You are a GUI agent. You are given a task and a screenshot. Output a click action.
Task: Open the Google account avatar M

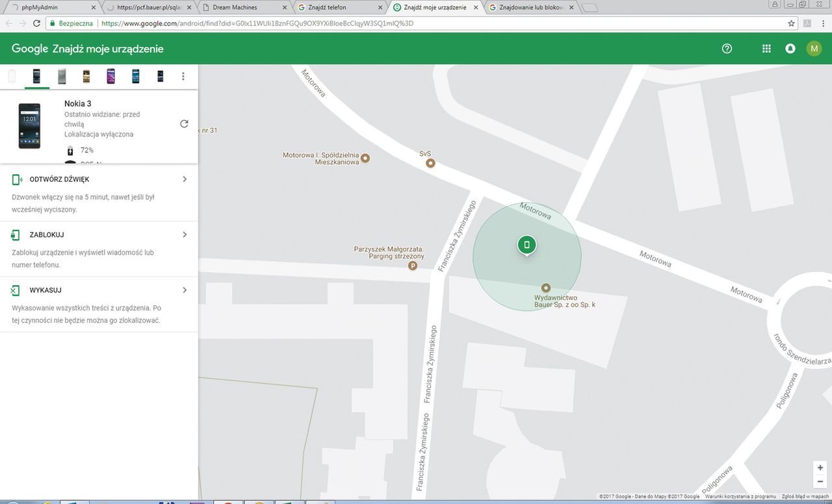[x=814, y=49]
